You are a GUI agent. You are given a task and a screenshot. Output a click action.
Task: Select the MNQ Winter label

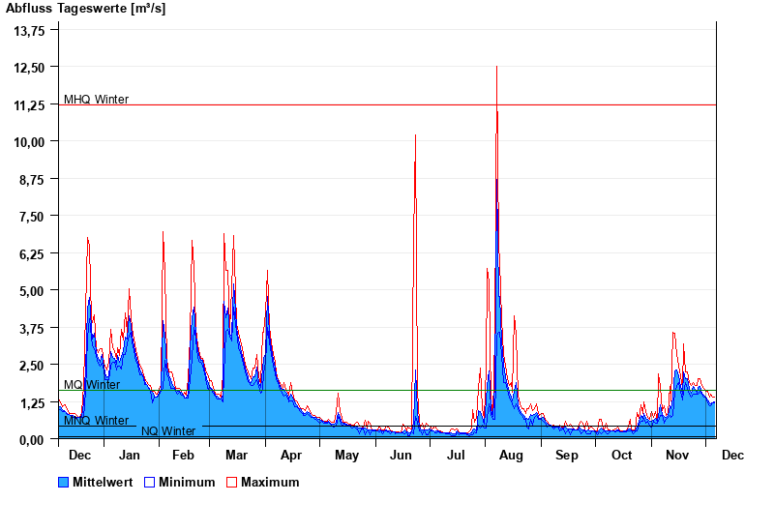pyautogui.click(x=96, y=421)
